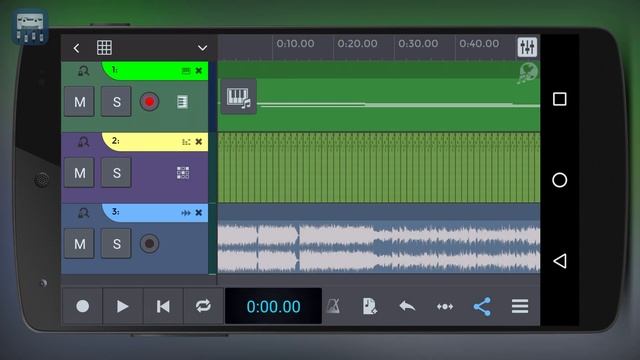Open the Songtree globe icon
The width and height of the screenshot is (640, 360).
point(528,73)
